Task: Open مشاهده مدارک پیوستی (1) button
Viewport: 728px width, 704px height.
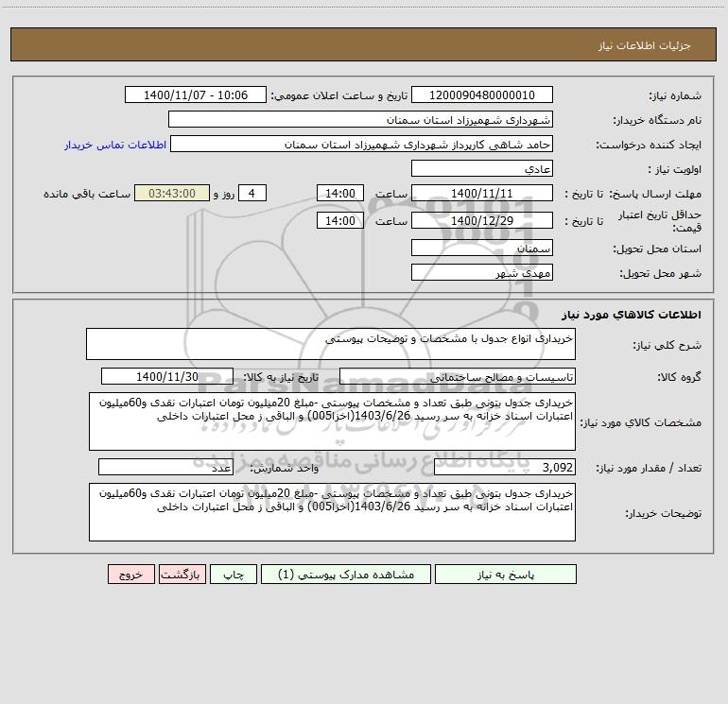Action: pyautogui.click(x=346, y=574)
